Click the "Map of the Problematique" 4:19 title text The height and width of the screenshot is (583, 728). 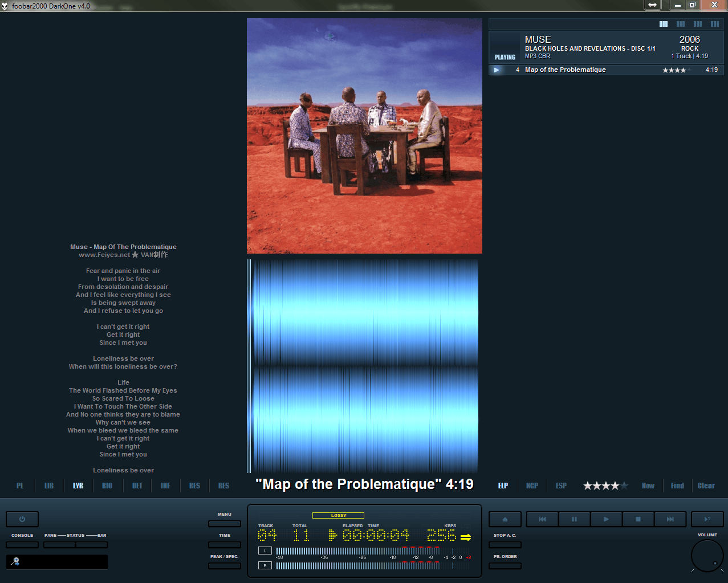[364, 484]
